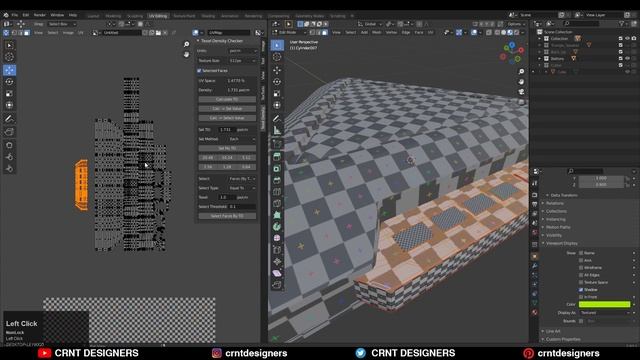Select the Cursor tool in UV editor
640x360 pixels.
[9, 57]
